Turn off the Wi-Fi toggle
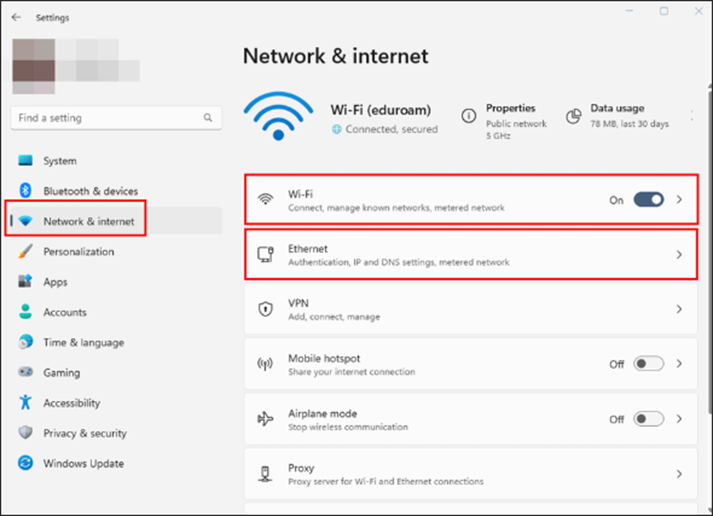 coord(649,200)
